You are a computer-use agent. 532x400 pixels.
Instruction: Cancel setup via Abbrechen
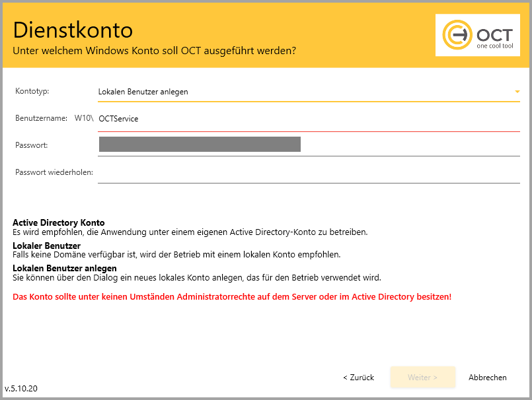click(x=487, y=378)
